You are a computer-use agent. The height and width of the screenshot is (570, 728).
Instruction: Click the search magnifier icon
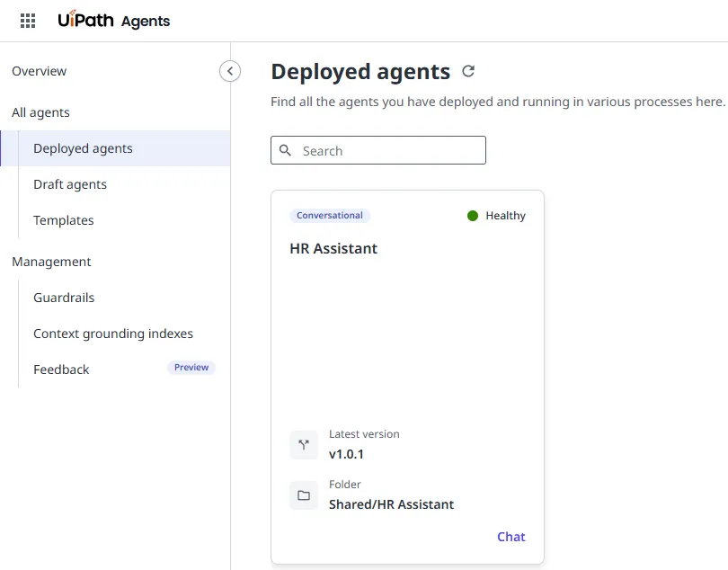(x=285, y=150)
